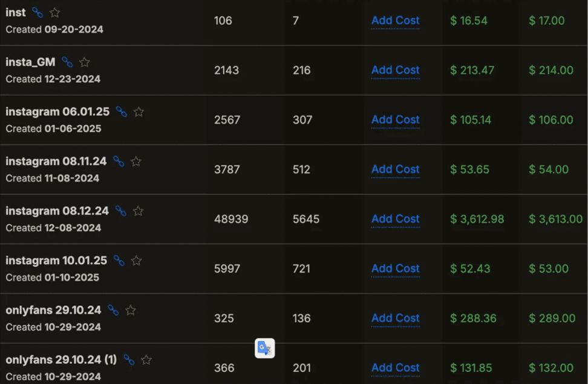Select the instagram 10.01.25 campaign name
Screen dimensions: 588x384
tap(56, 260)
